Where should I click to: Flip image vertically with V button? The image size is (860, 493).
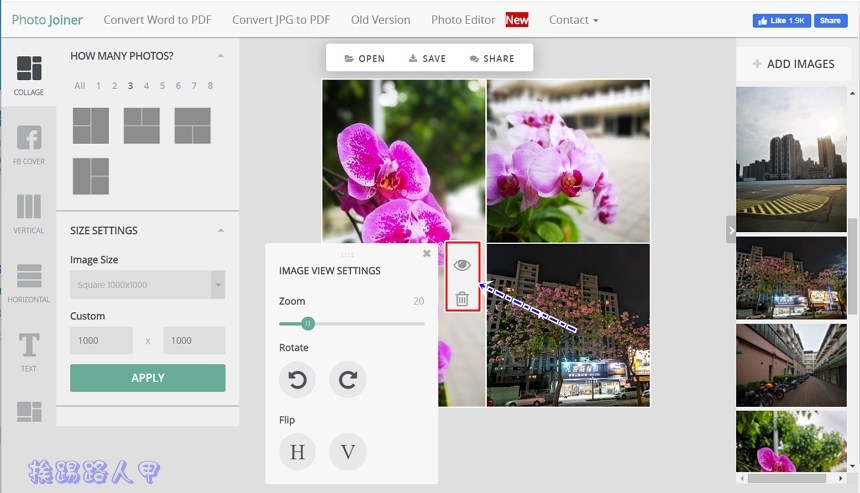pos(348,452)
